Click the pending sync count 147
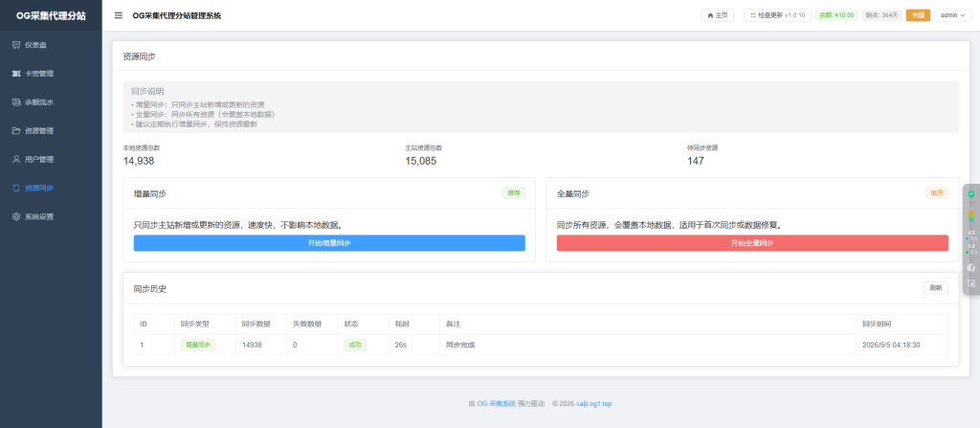 pos(696,161)
